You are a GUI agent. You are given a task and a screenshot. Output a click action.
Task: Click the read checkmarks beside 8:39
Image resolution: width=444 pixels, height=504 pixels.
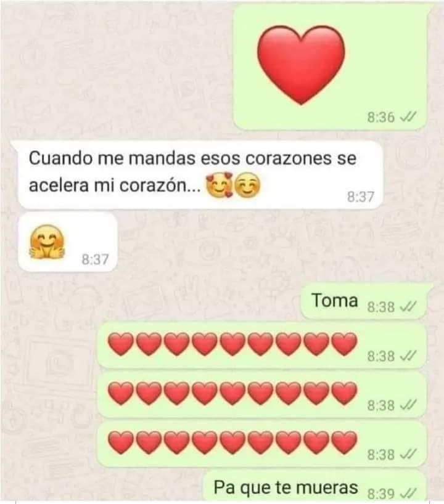pos(408,492)
